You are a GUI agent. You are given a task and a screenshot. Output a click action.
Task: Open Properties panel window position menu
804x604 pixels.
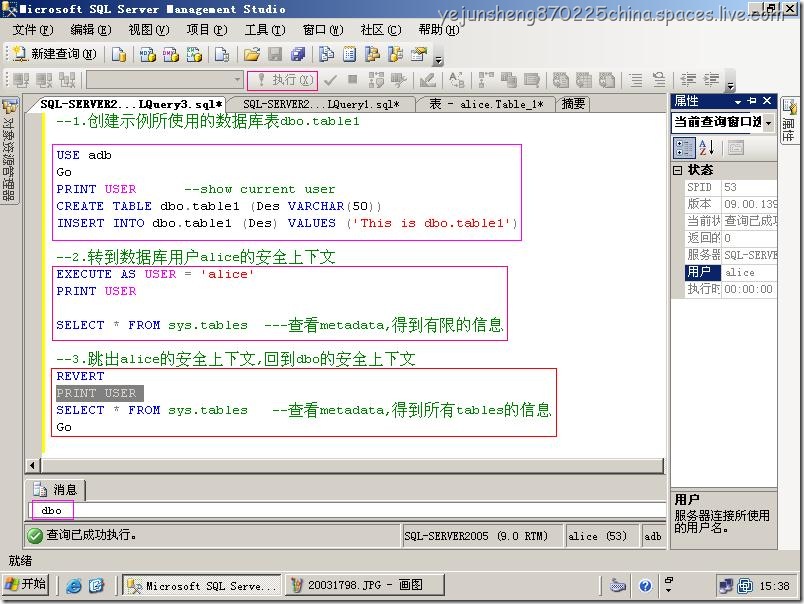click(x=738, y=102)
